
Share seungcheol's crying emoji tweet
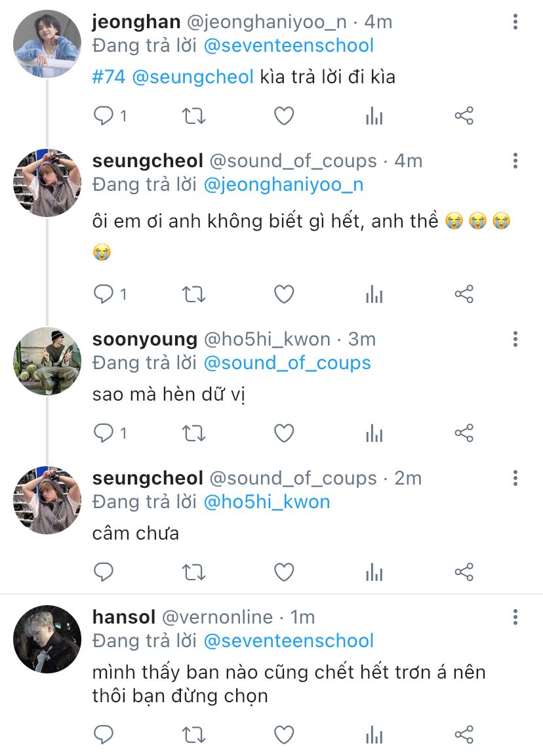click(x=464, y=294)
